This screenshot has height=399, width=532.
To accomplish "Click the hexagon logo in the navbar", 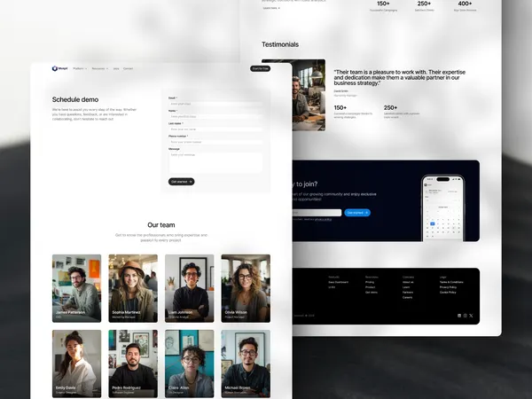I will pyautogui.click(x=55, y=68).
